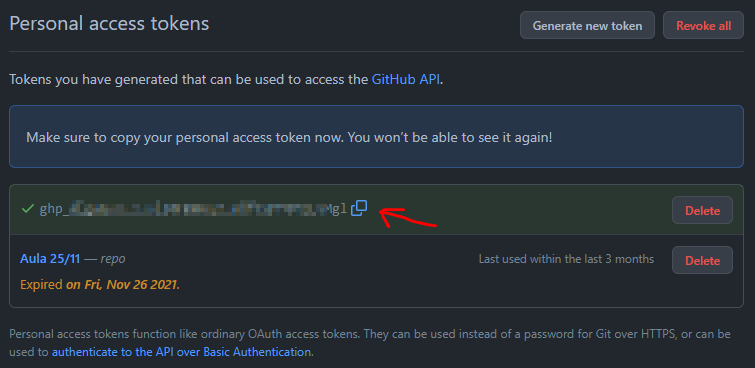Delete the newly generated ghp_ token
Screen dimensions: 755x368
703,210
